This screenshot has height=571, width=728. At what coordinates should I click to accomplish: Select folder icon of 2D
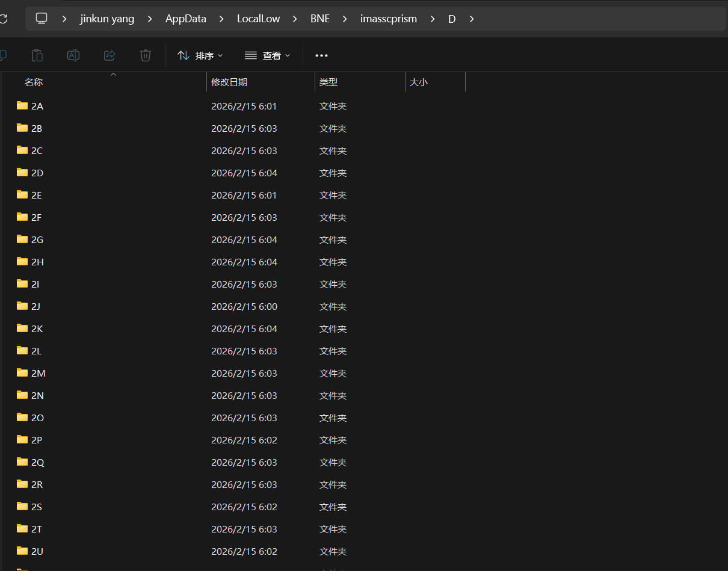coord(22,172)
